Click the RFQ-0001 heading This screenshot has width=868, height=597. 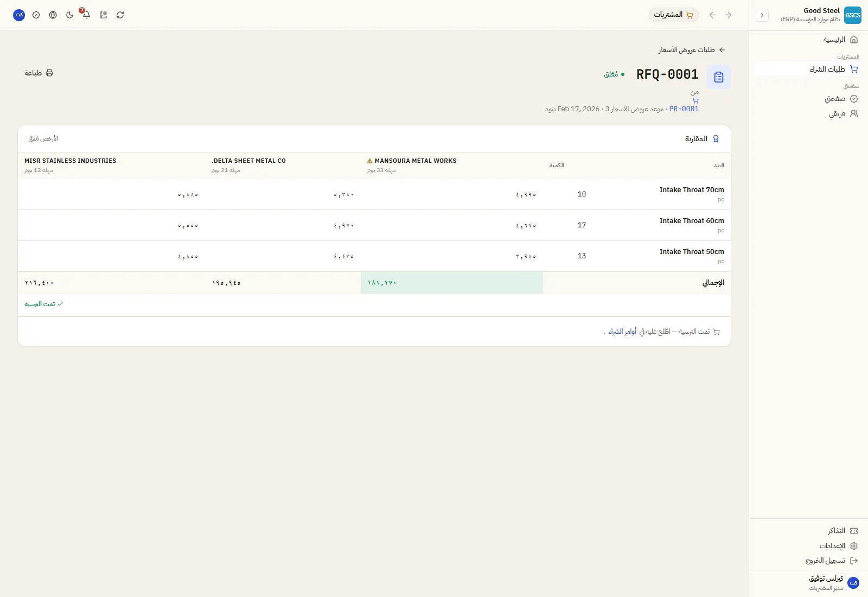point(667,74)
